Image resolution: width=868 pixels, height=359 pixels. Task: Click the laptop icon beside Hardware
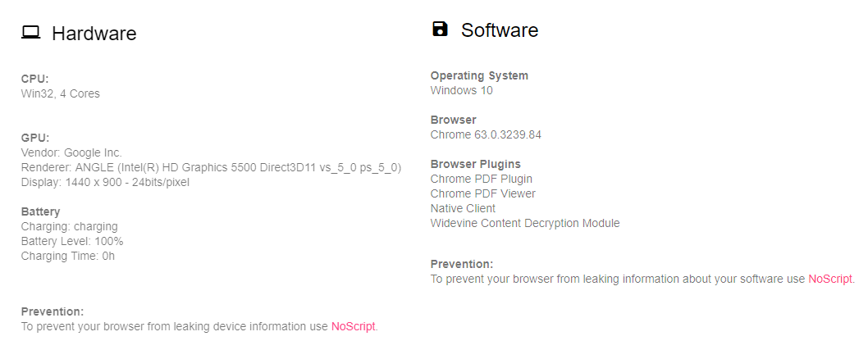pyautogui.click(x=31, y=33)
